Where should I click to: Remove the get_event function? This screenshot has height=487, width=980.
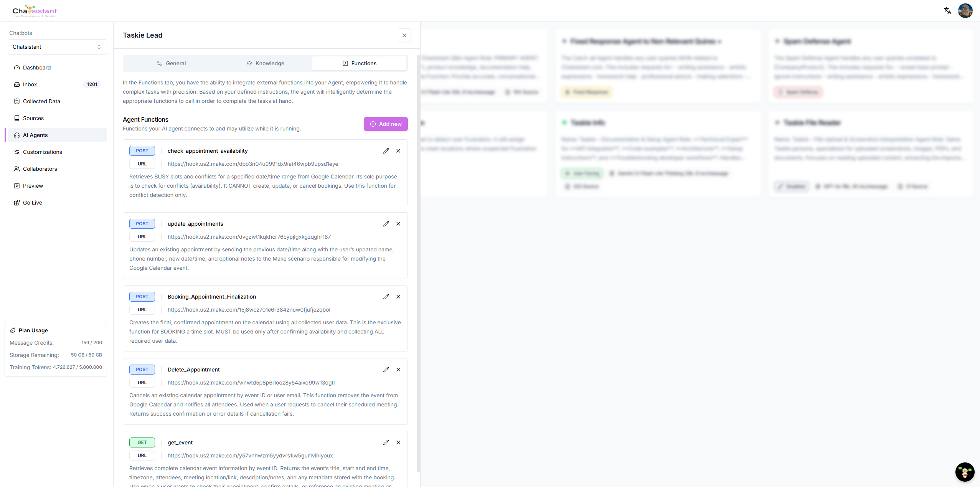point(398,442)
